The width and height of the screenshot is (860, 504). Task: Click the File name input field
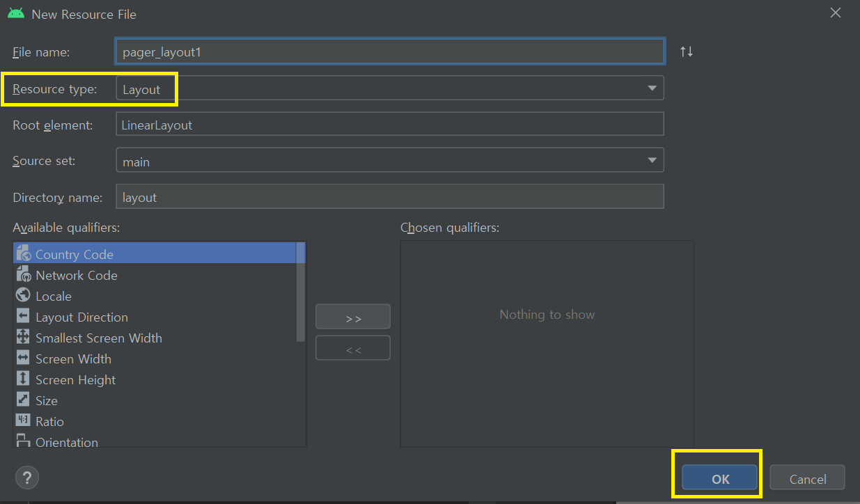coord(389,52)
